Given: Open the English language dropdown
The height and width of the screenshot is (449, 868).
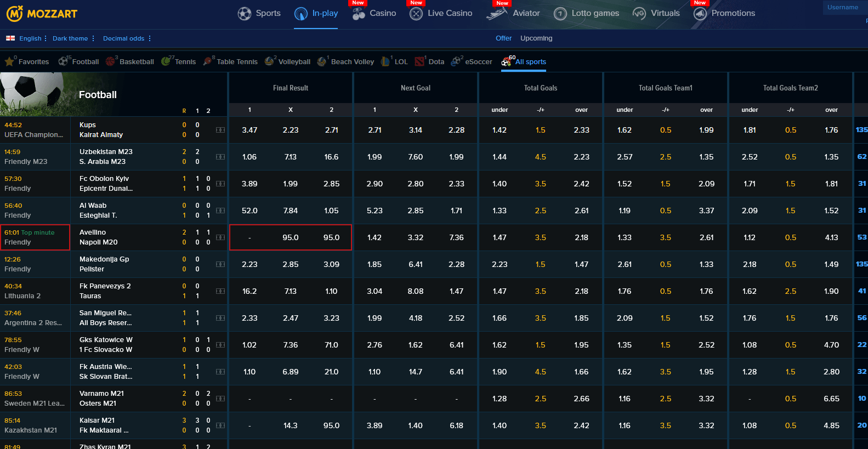Looking at the screenshot, I should 33,38.
